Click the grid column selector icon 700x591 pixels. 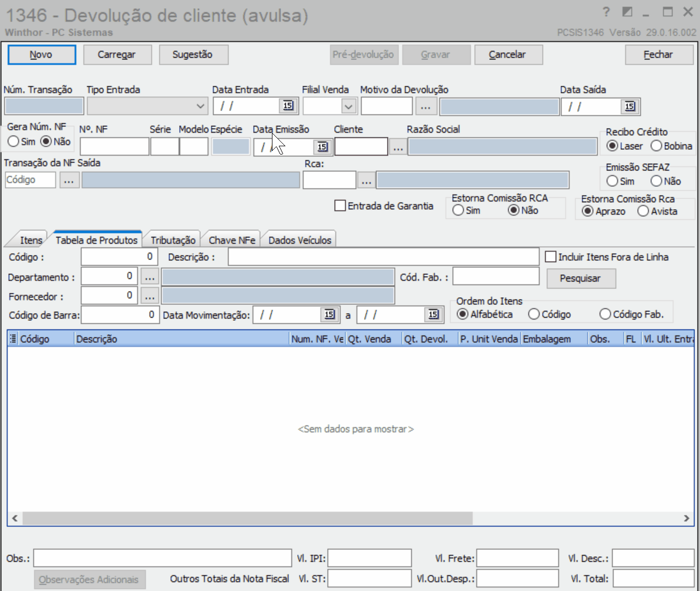13,339
